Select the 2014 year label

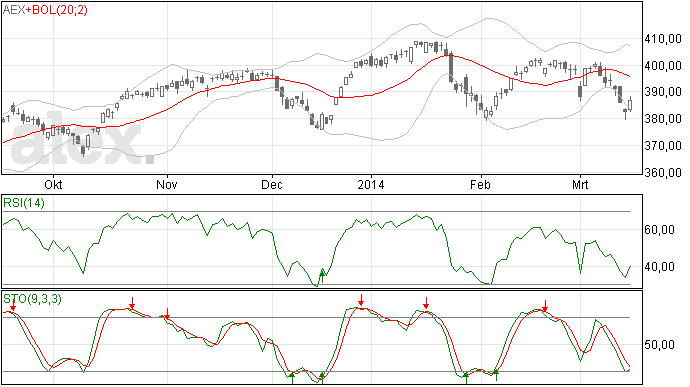tap(371, 184)
